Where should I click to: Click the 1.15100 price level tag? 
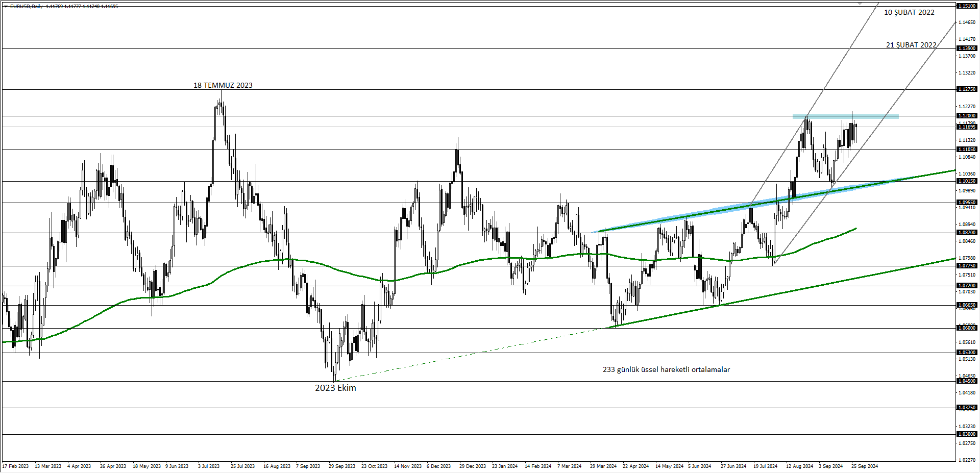967,6
